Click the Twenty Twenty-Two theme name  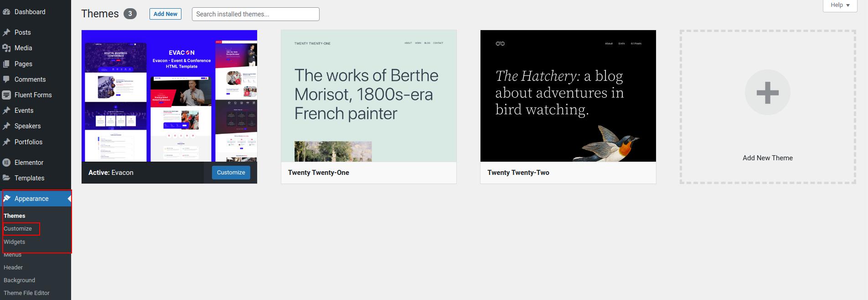pyautogui.click(x=518, y=173)
